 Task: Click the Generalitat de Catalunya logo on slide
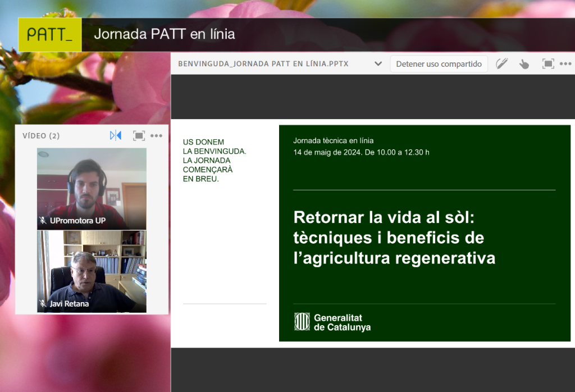(332, 322)
